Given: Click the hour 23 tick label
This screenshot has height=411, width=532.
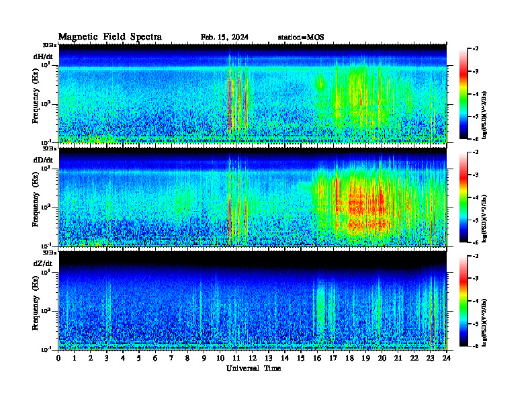Looking at the screenshot, I should click(431, 358).
